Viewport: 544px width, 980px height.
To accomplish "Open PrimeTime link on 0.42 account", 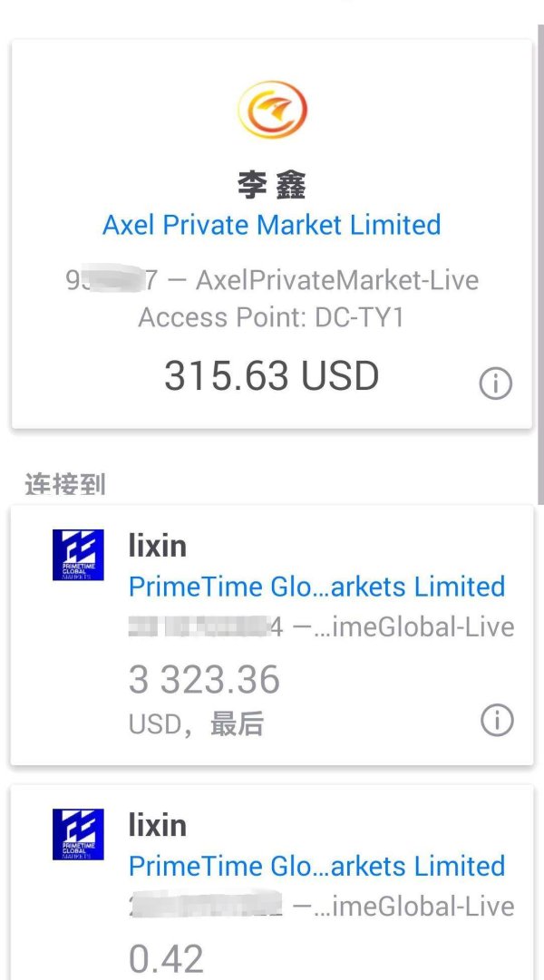I will coord(316,866).
